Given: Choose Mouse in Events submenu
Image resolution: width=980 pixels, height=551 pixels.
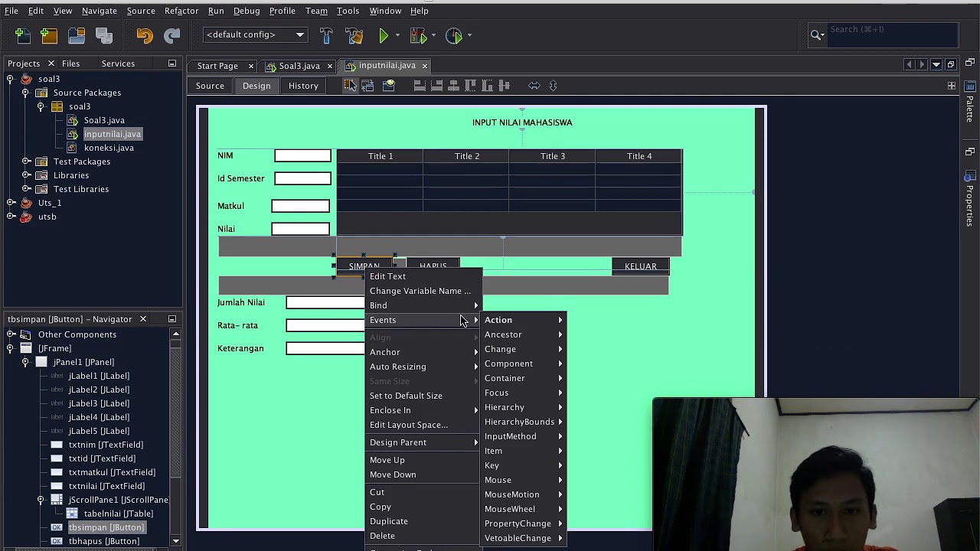Looking at the screenshot, I should click(524, 480).
